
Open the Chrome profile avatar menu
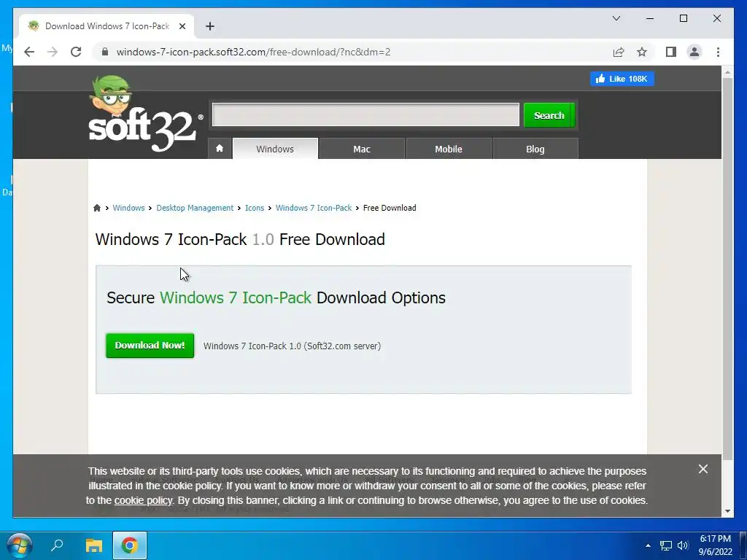point(694,52)
